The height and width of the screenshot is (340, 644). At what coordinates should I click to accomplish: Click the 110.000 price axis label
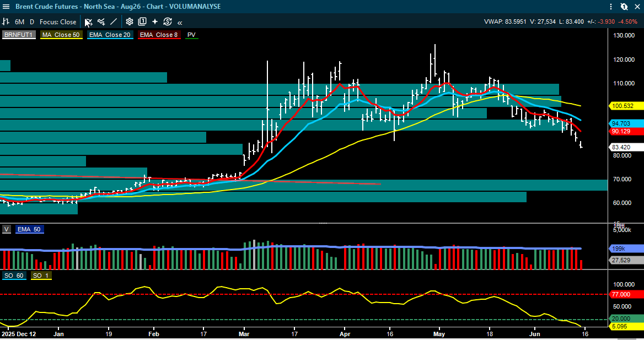(624, 83)
